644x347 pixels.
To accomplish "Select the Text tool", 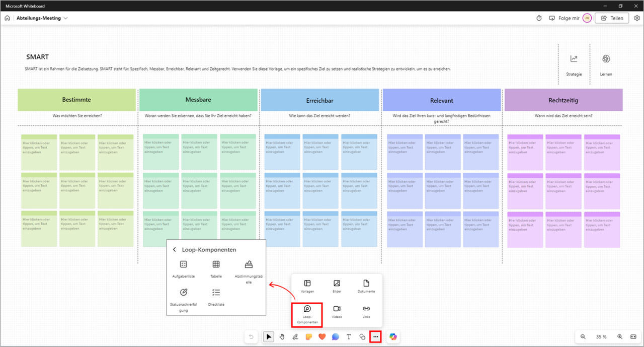I will pyautogui.click(x=349, y=337).
